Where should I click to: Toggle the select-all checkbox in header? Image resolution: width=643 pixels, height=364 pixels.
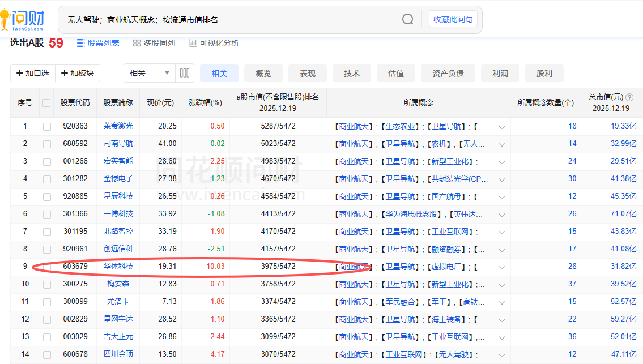click(47, 103)
